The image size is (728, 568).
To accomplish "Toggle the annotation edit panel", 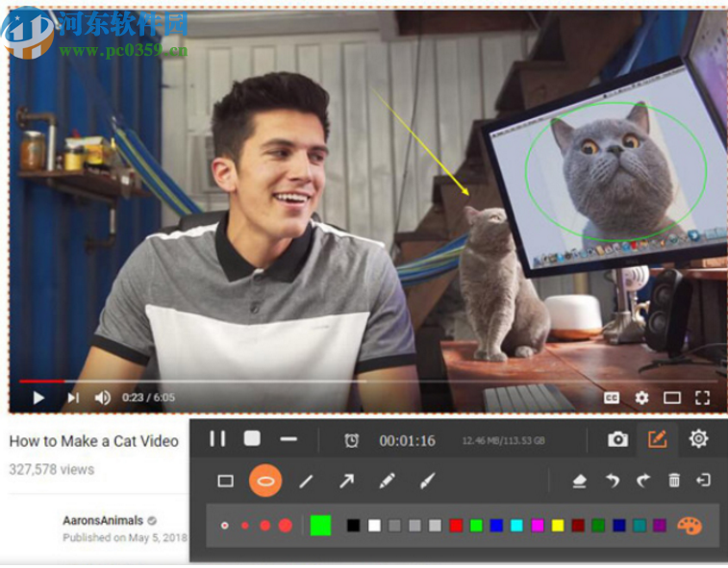I will point(657,439).
